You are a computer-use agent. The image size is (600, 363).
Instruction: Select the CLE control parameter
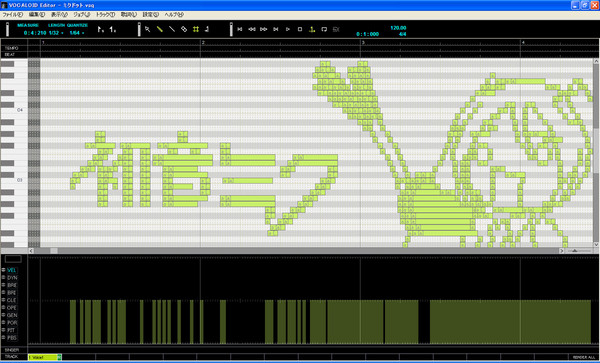[x=11, y=300]
